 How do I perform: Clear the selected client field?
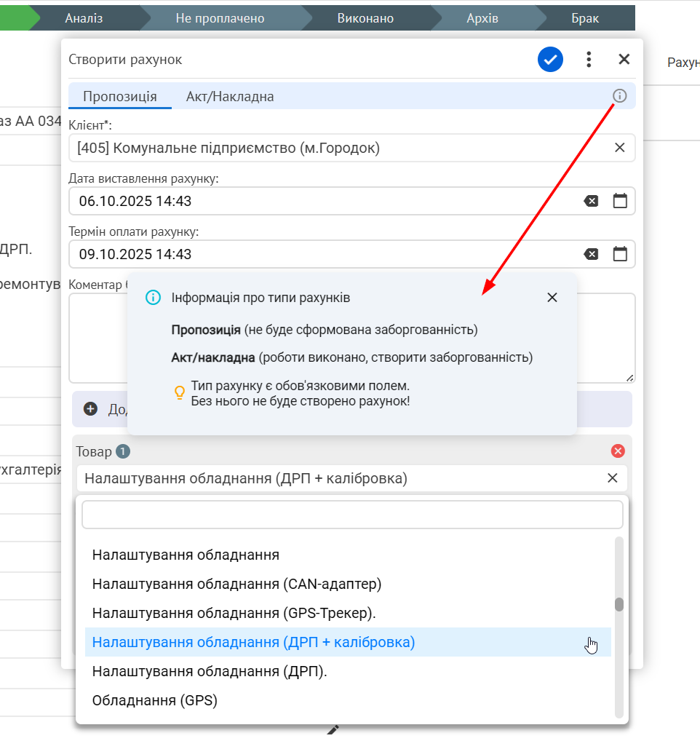coord(620,148)
